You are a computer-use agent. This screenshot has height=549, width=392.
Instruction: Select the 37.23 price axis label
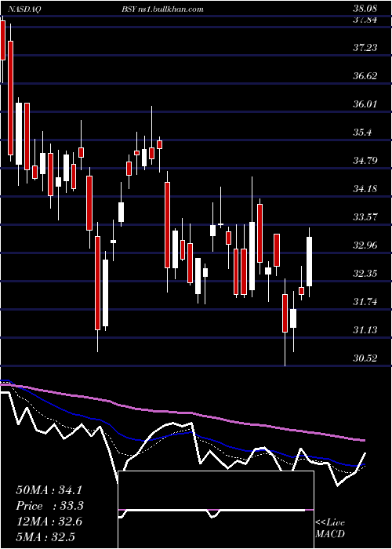pyautogui.click(x=365, y=48)
